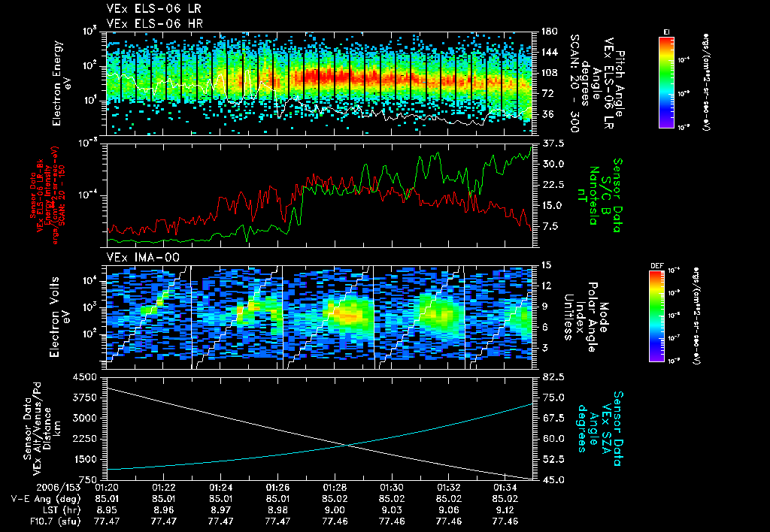Click the LST value '8.95'
The image size is (770, 532).
[107, 510]
